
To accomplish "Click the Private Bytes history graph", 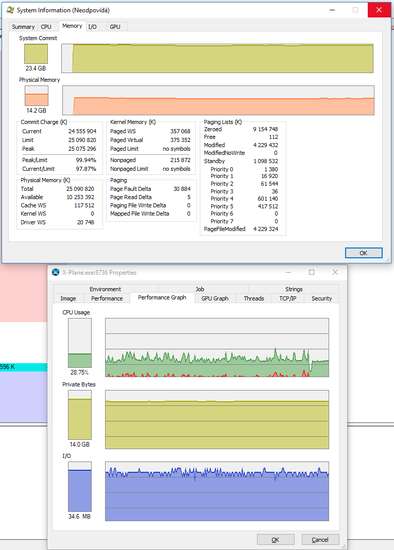I will pyautogui.click(x=217, y=420).
